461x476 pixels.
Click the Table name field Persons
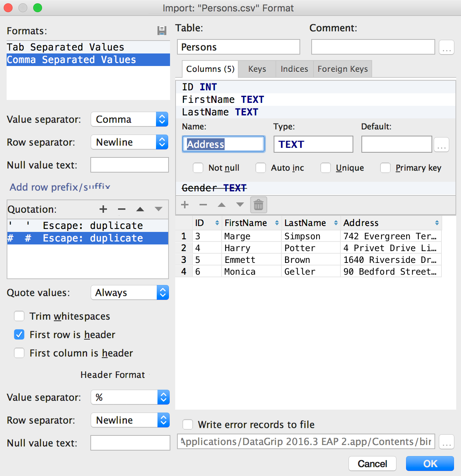238,47
